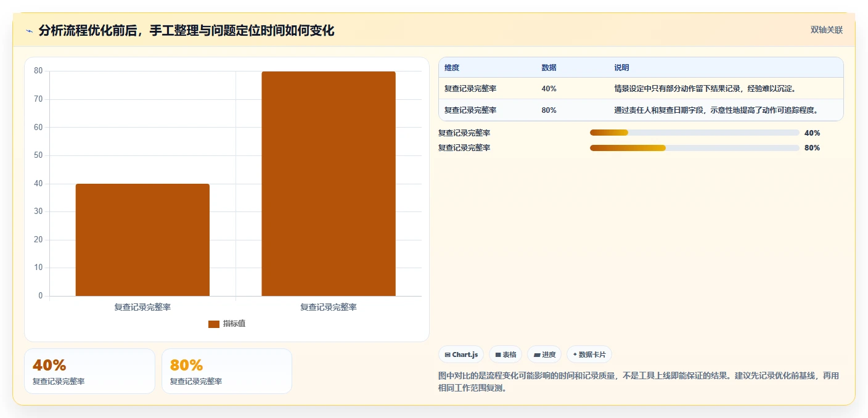Click the 数据 table column header
The width and height of the screenshot is (868, 418).
tap(549, 68)
